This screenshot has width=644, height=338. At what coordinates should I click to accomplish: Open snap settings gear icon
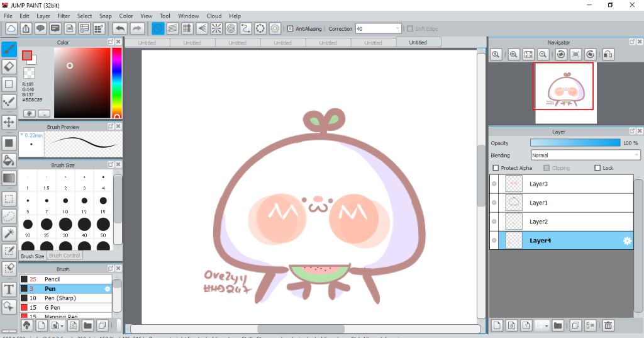[x=275, y=28]
